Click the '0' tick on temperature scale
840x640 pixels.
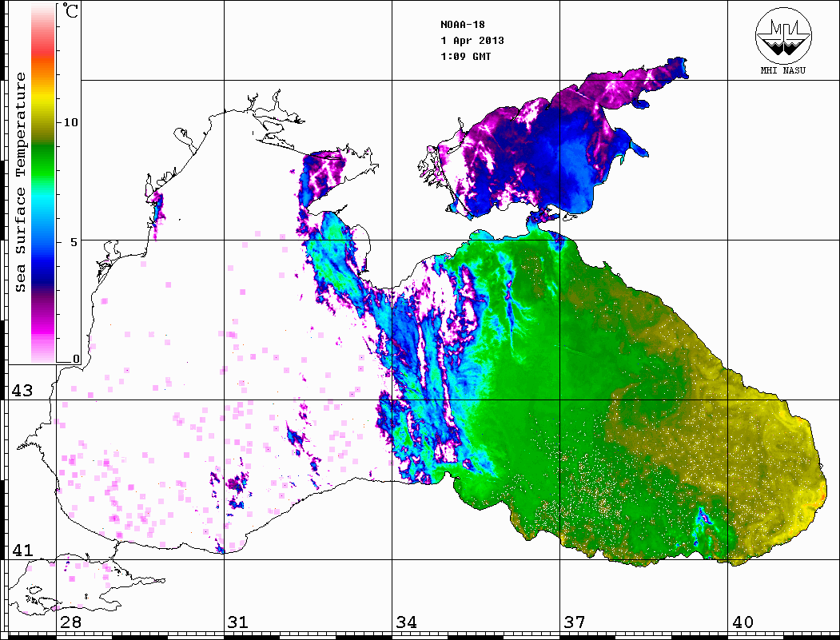76,359
